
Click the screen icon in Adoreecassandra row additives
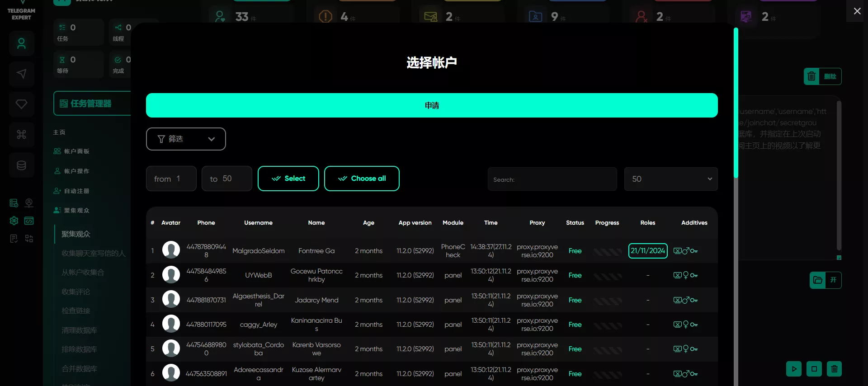click(677, 374)
